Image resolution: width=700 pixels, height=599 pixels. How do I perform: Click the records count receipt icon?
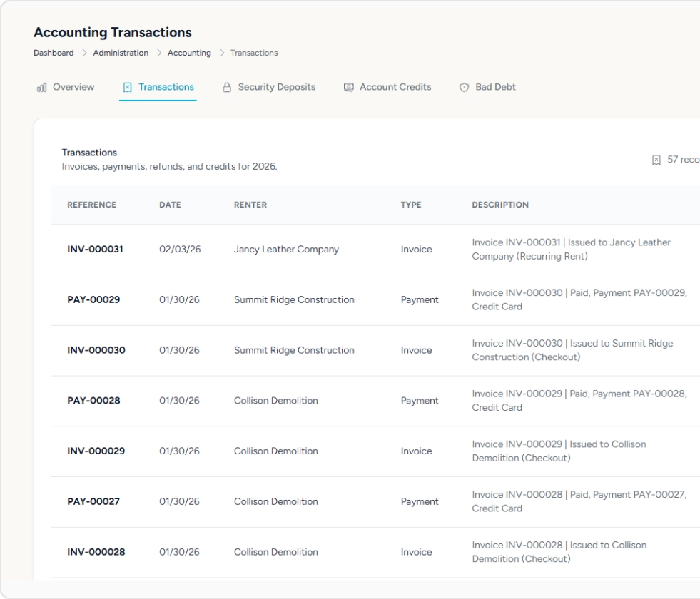click(x=656, y=160)
